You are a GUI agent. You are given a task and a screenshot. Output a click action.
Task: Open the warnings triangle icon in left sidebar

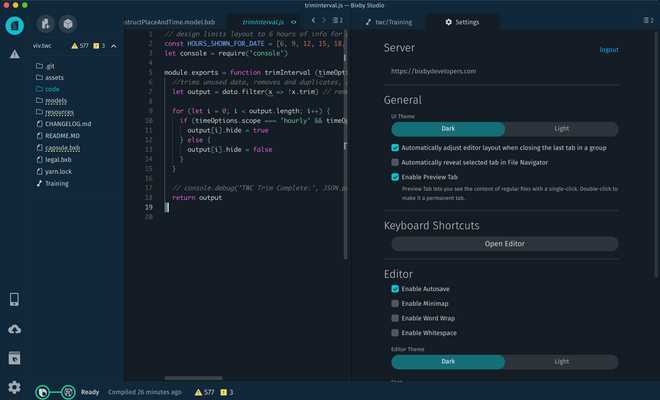point(15,54)
